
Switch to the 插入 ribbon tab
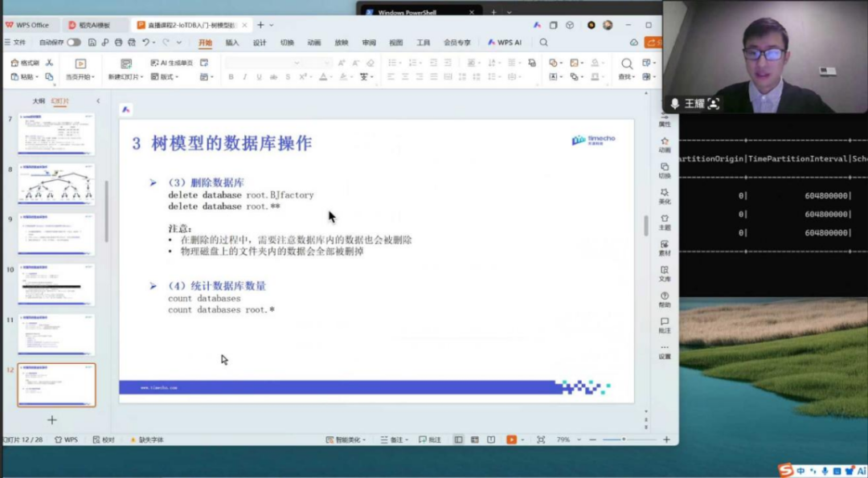point(232,43)
